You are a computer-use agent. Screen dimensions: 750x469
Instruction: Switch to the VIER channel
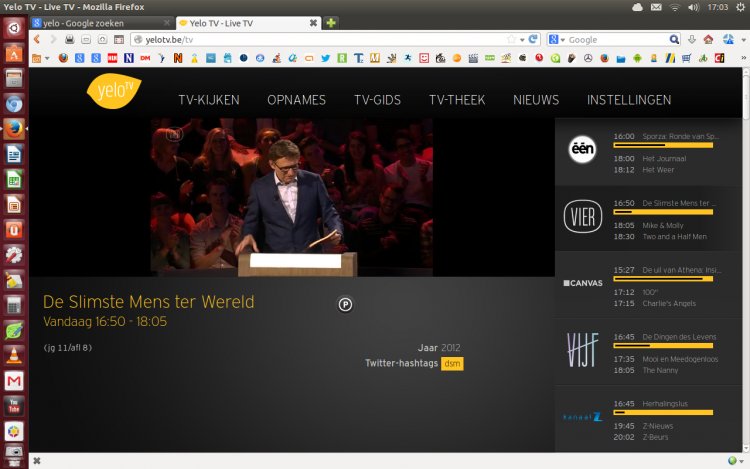582,216
